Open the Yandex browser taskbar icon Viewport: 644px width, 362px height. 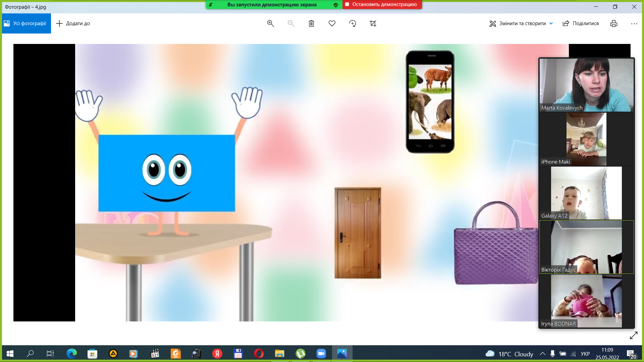coord(217,354)
